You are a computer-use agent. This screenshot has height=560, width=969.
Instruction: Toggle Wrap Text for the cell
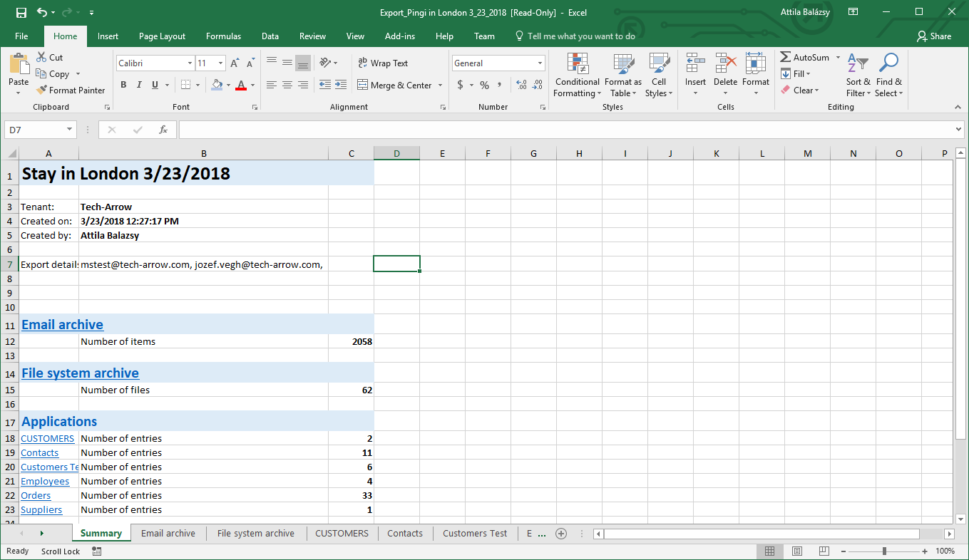[383, 63]
